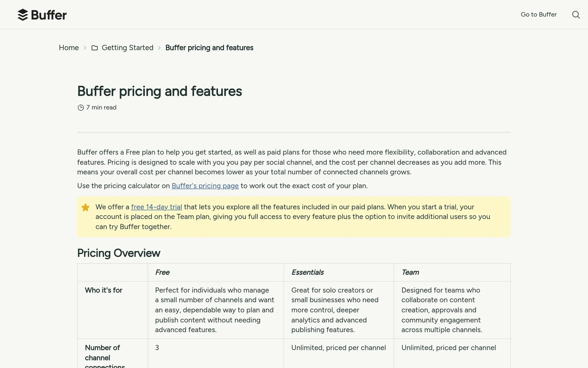Click the main Buffer pricing and features heading
The width and height of the screenshot is (588, 368).
(159, 91)
